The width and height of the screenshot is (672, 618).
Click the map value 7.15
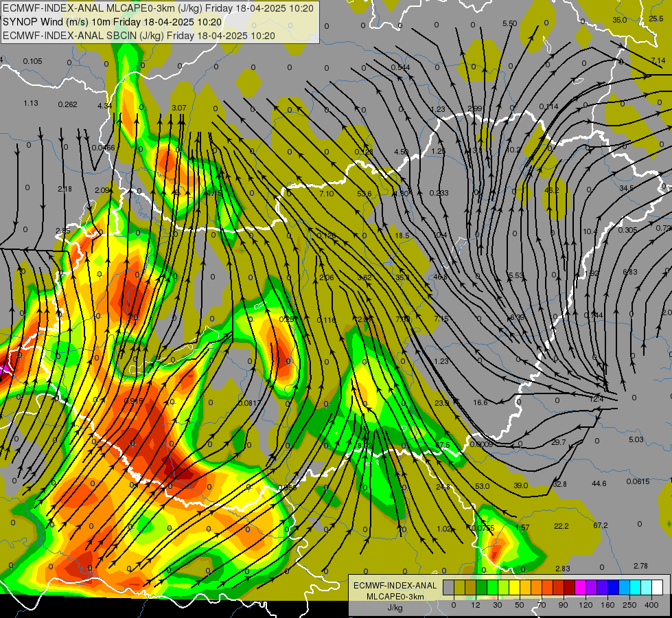pos(441,319)
